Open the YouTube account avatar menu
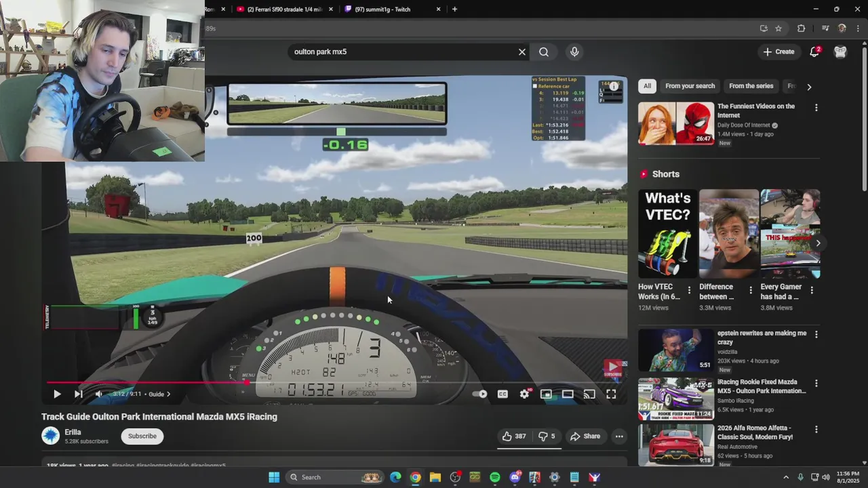This screenshot has width=868, height=488. click(840, 52)
